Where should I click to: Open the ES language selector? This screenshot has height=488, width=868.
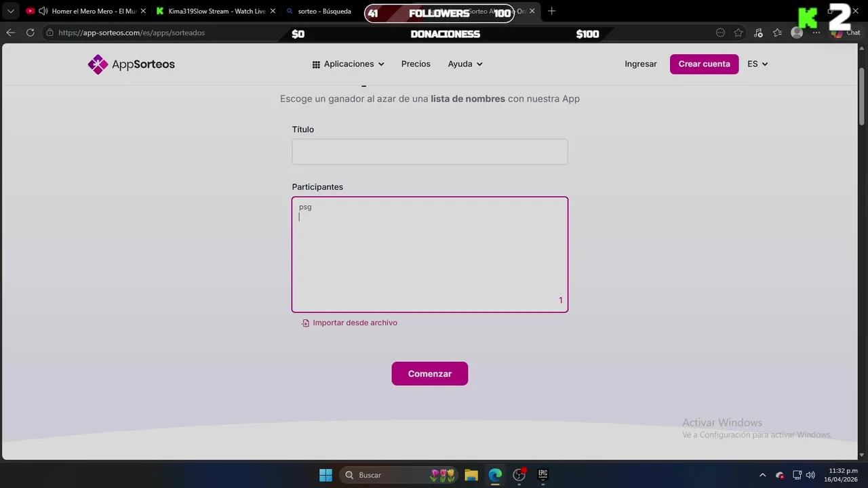point(757,64)
